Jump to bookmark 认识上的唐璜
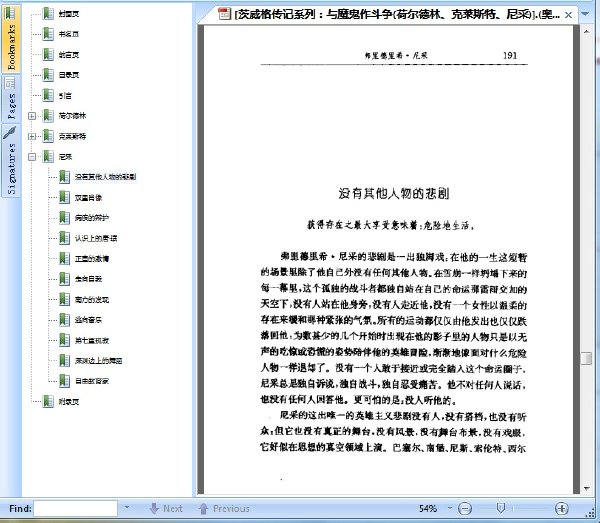Screen dimensions: 600x523 pos(96,238)
